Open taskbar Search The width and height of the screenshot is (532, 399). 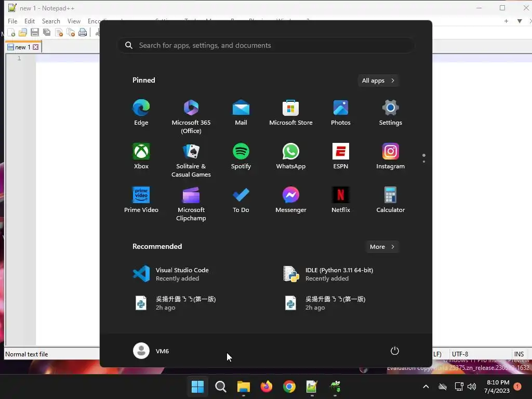(220, 387)
